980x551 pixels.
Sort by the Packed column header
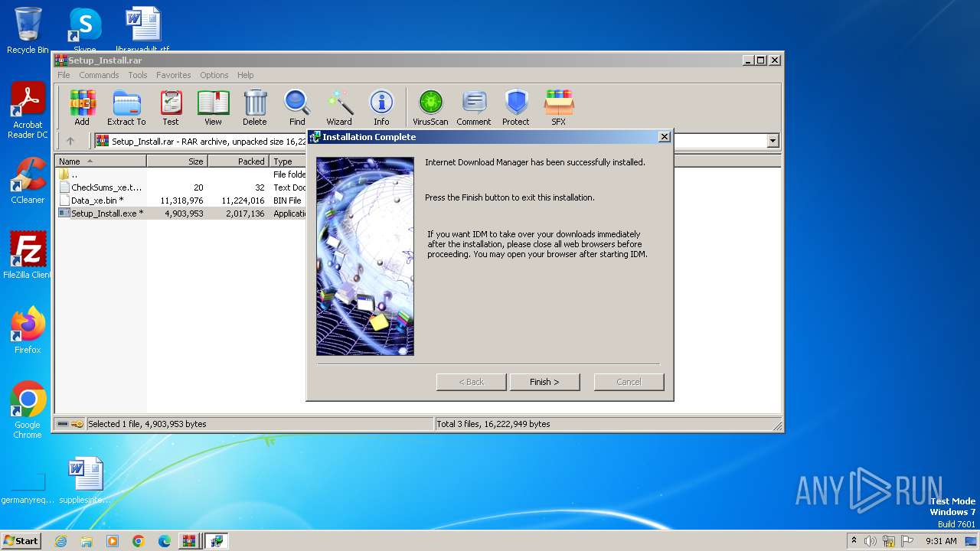pos(238,161)
